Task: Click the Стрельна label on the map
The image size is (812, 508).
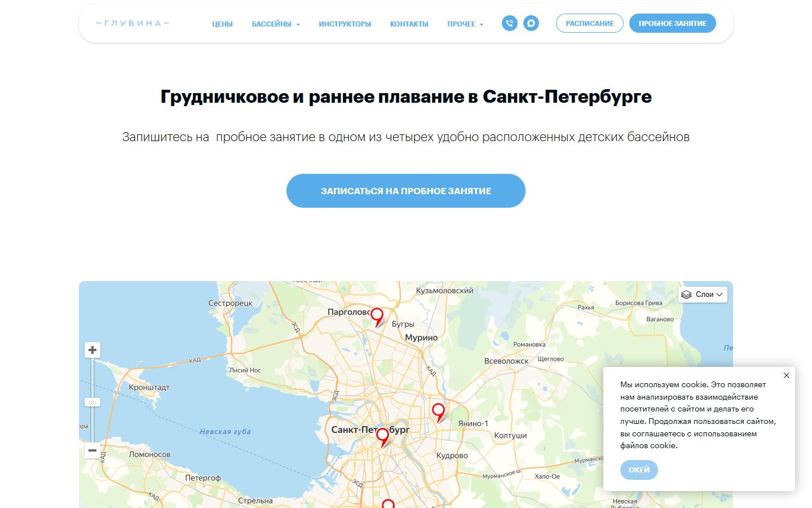Action: click(x=255, y=501)
